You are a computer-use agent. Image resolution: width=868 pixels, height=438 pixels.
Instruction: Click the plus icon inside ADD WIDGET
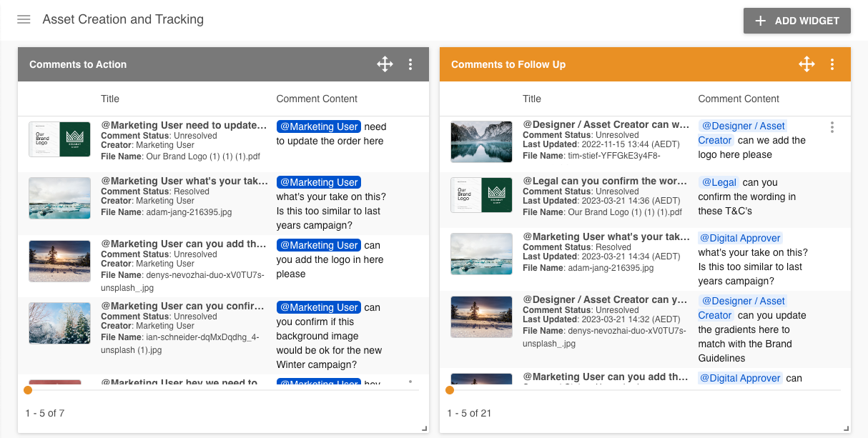tap(761, 21)
